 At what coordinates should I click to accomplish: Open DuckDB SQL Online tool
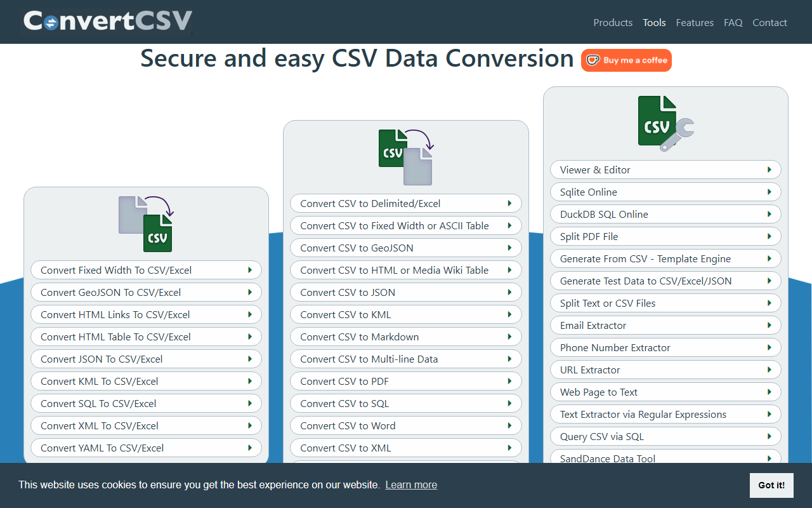(x=665, y=214)
